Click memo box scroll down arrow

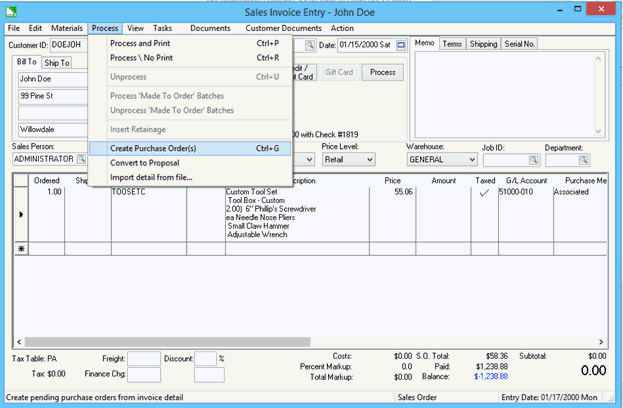pyautogui.click(x=598, y=131)
